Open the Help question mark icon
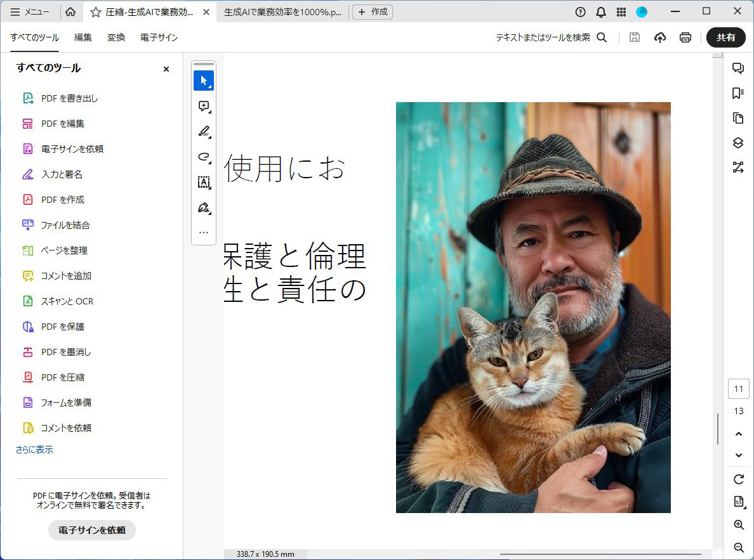This screenshot has height=560, width=754. point(580,12)
